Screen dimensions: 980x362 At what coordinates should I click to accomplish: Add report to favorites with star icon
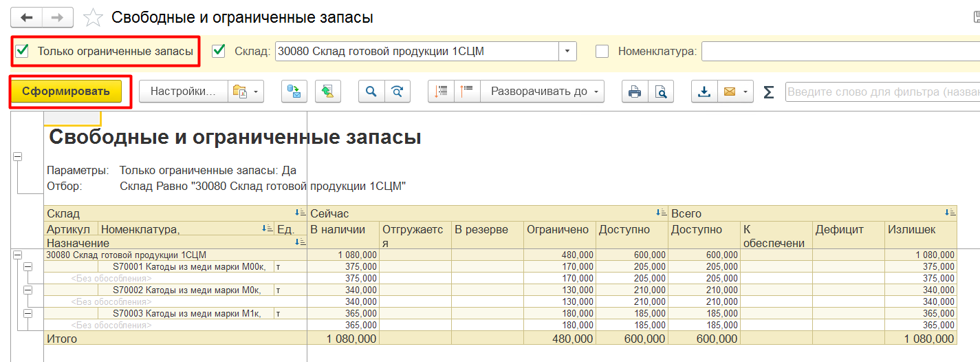(x=93, y=18)
